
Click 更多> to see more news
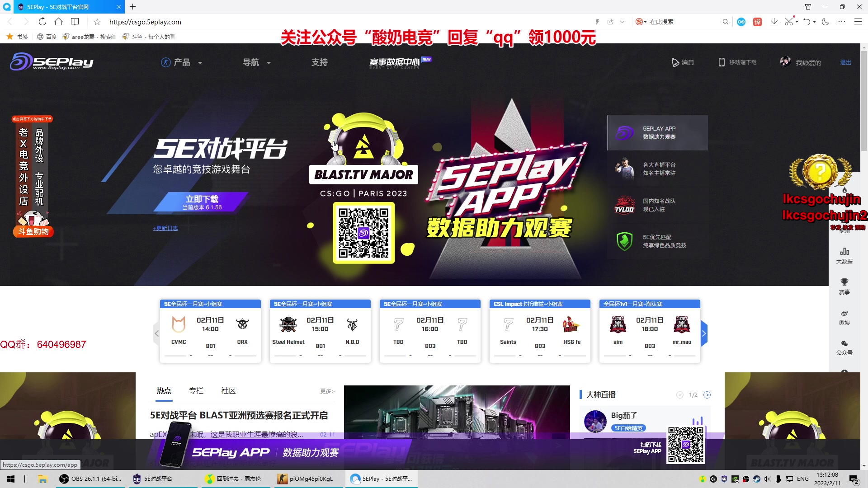pyautogui.click(x=327, y=391)
